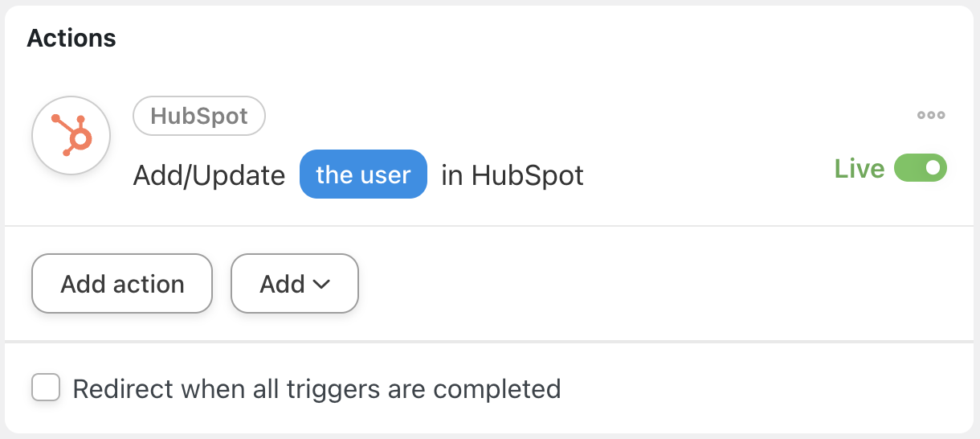The width and height of the screenshot is (980, 439).
Task: Click the empty area right of Add dropdown
Action: coord(643,284)
